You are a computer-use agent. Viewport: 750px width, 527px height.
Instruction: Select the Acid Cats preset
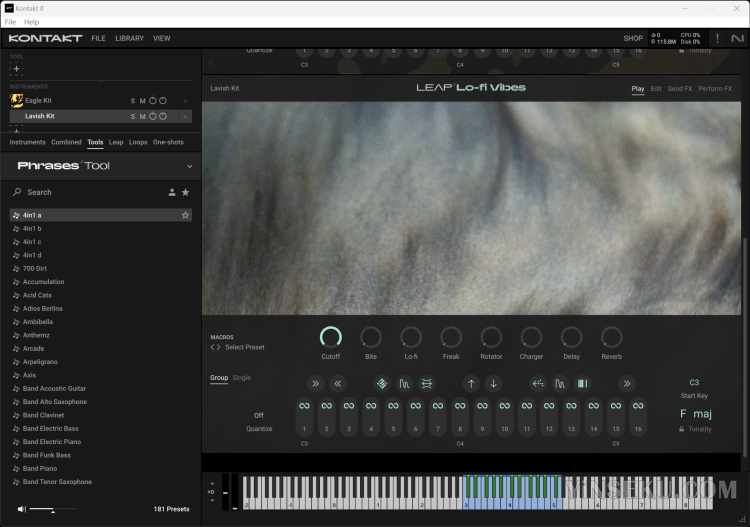[100, 296]
